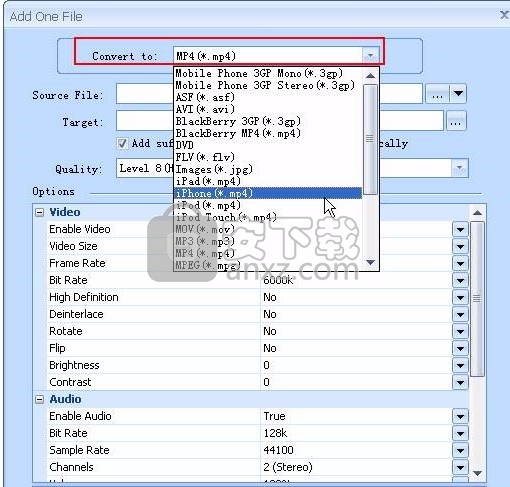This screenshot has height=487, width=510.
Task: Open Brightness dropdown arrow
Action: pyautogui.click(x=460, y=365)
